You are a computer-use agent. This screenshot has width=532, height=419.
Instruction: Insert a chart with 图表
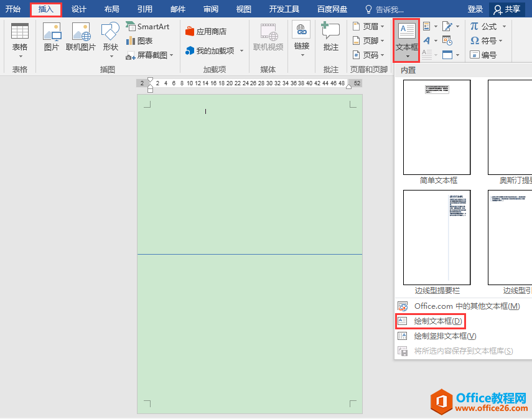[139, 41]
